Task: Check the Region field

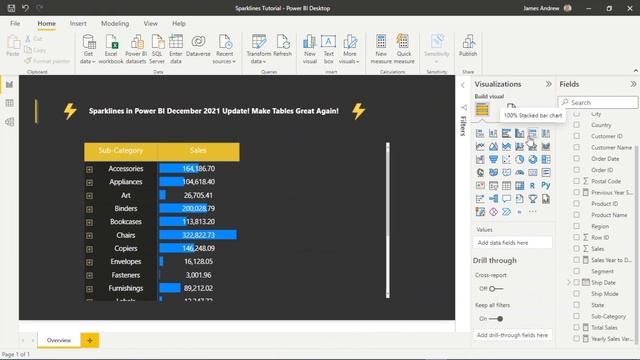Action: 576,226
